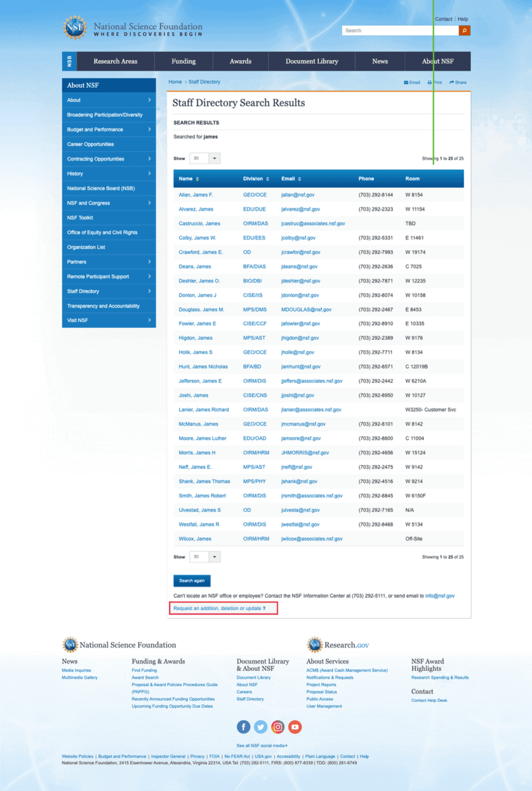The width and height of the screenshot is (532, 791).
Task: Open Hunt, James Nicholas staff entry
Action: coord(203,367)
